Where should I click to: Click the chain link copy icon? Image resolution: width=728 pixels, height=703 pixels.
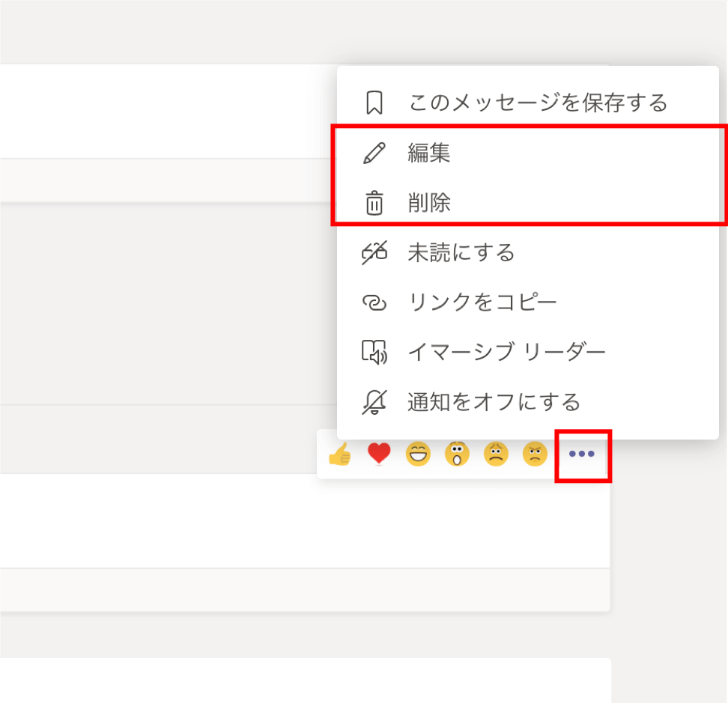tap(374, 302)
